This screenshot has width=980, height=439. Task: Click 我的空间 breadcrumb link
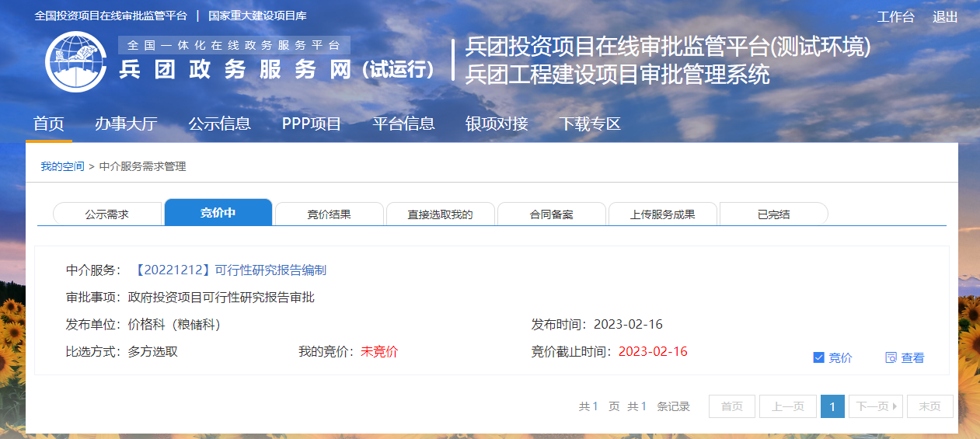click(x=62, y=166)
